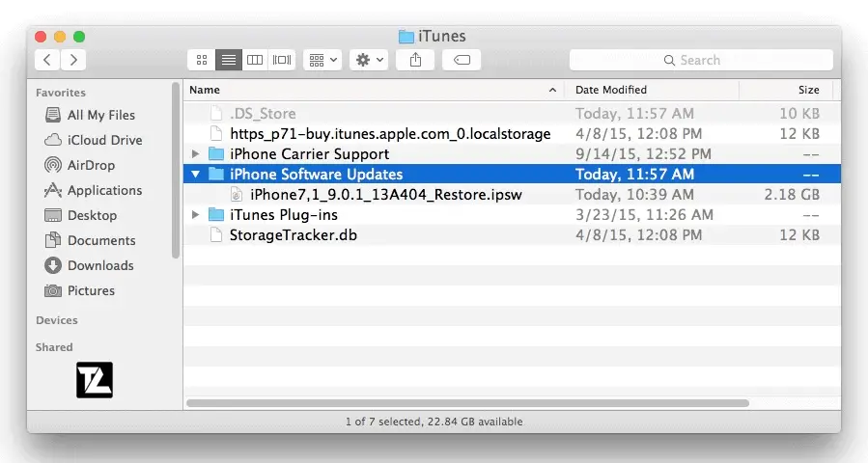
Task: Collapse the iPhone Software Updates folder triangle
Action: (x=195, y=175)
